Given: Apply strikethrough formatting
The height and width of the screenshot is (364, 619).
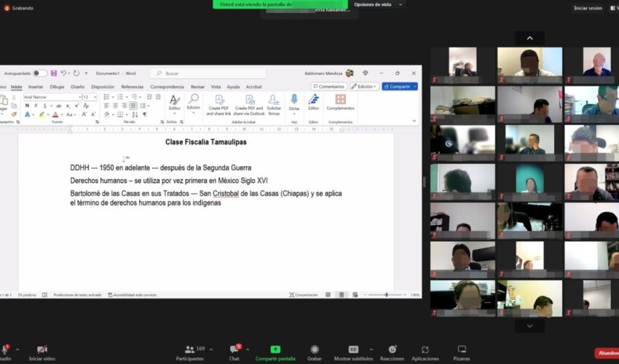Looking at the screenshot, I should [x=59, y=106].
